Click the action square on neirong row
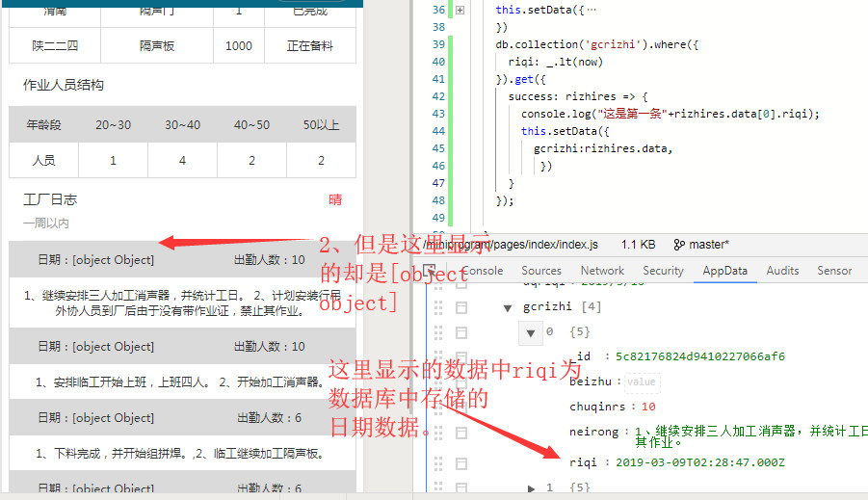The height and width of the screenshot is (500, 868). 461,433
